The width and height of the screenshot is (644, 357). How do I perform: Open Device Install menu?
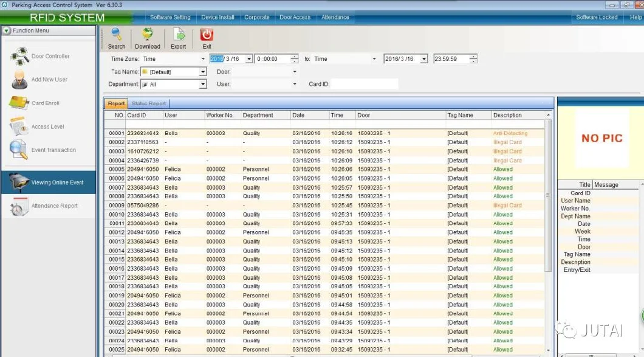pyautogui.click(x=218, y=17)
